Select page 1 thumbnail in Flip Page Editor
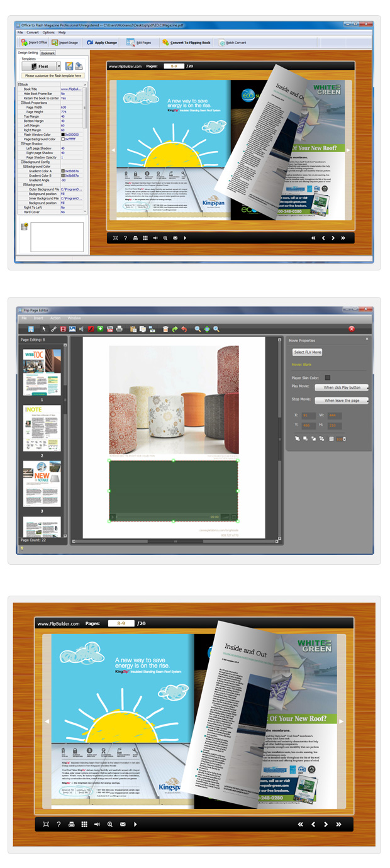Viewport: 390px width, 868px height. point(42,372)
